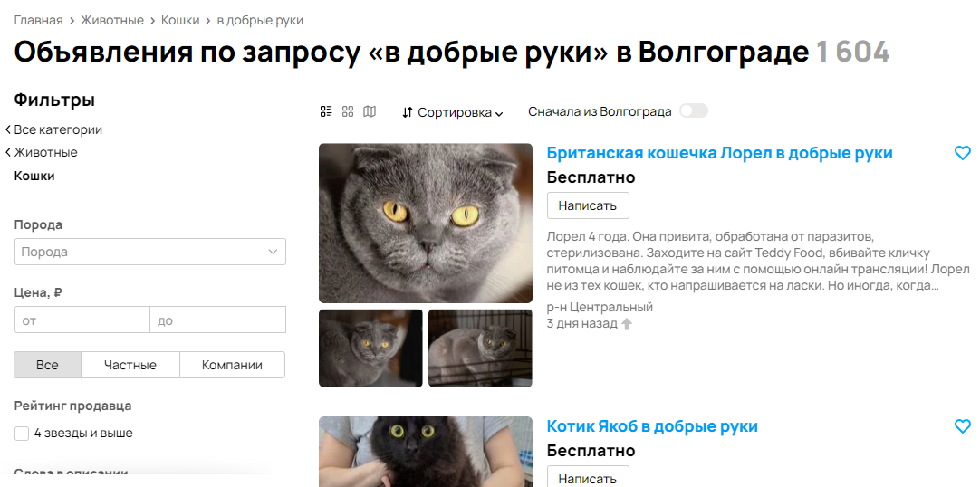Select the Частные seller tab
This screenshot has height=487, width=980.
[x=130, y=365]
